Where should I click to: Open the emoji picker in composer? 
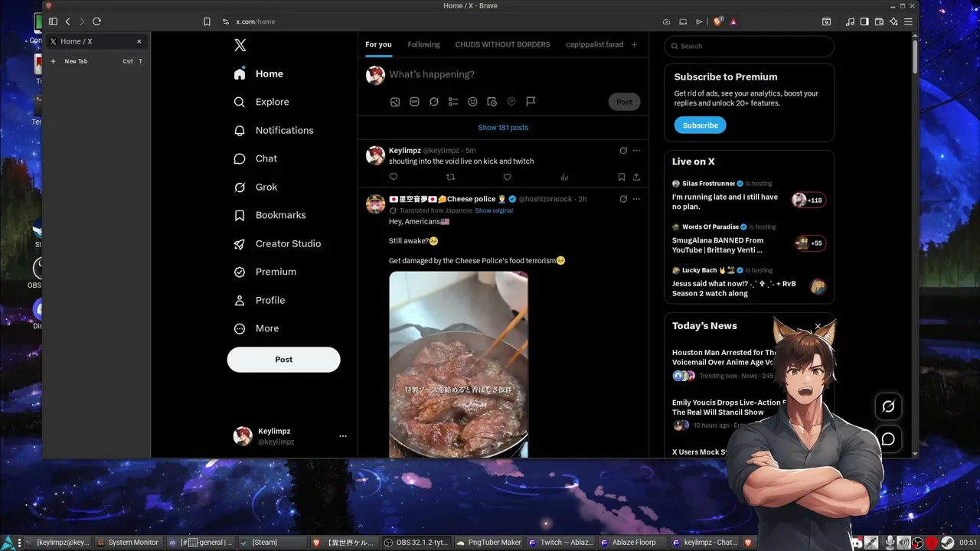[472, 102]
